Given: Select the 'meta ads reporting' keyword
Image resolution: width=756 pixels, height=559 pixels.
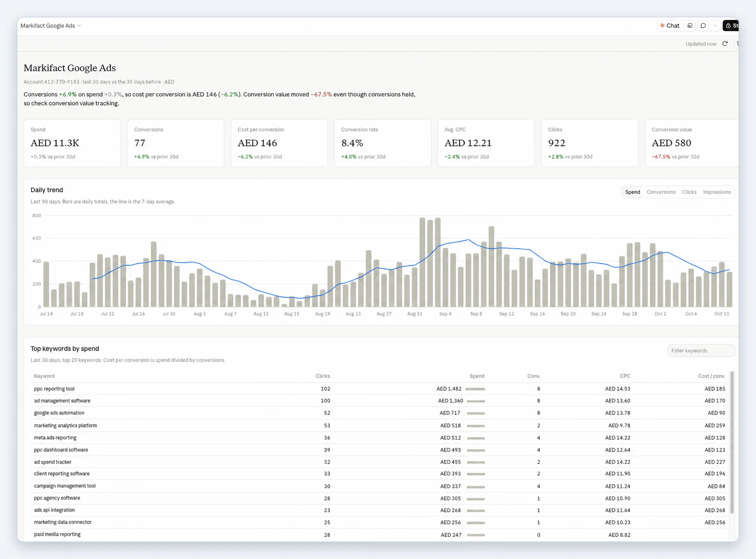Looking at the screenshot, I should tap(55, 438).
